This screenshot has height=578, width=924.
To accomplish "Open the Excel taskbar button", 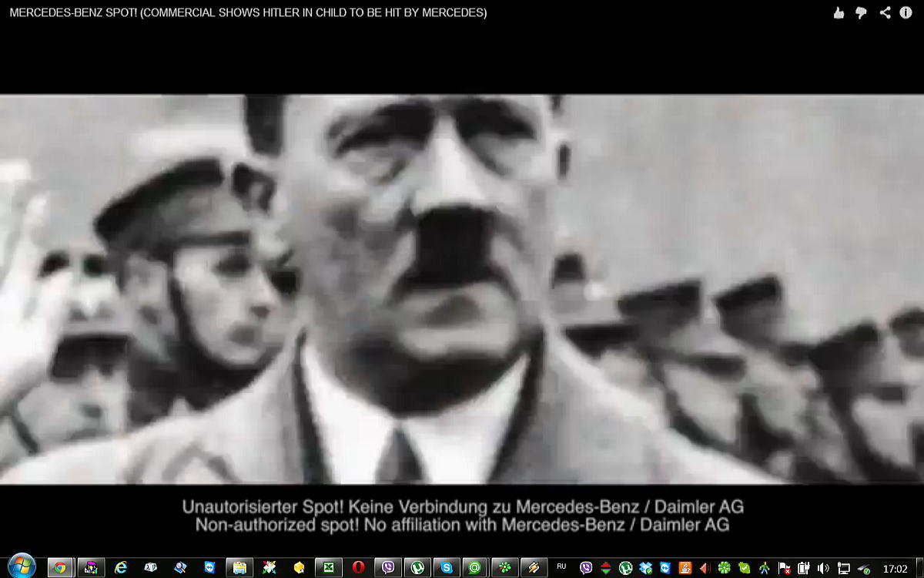I will [329, 568].
